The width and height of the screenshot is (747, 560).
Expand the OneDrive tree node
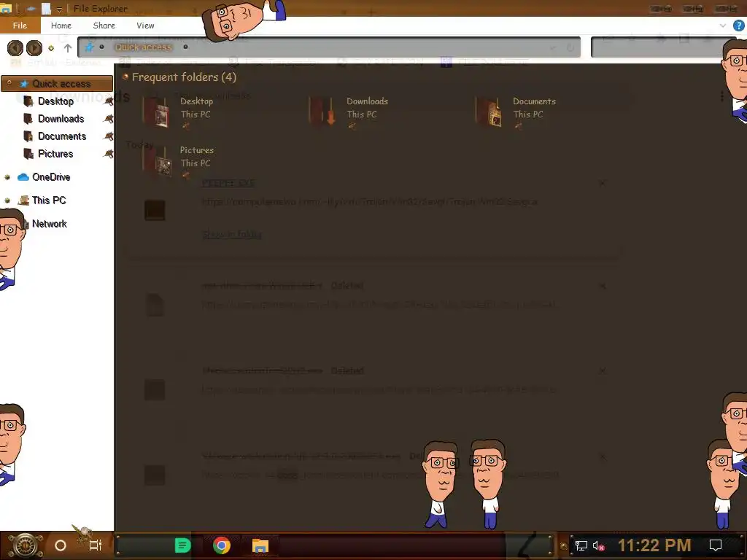click(x=7, y=177)
